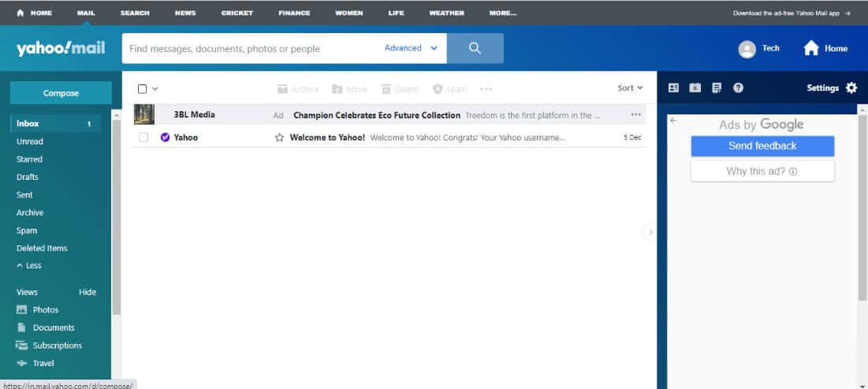
Task: Open the LIFE top bar item
Action: point(397,13)
